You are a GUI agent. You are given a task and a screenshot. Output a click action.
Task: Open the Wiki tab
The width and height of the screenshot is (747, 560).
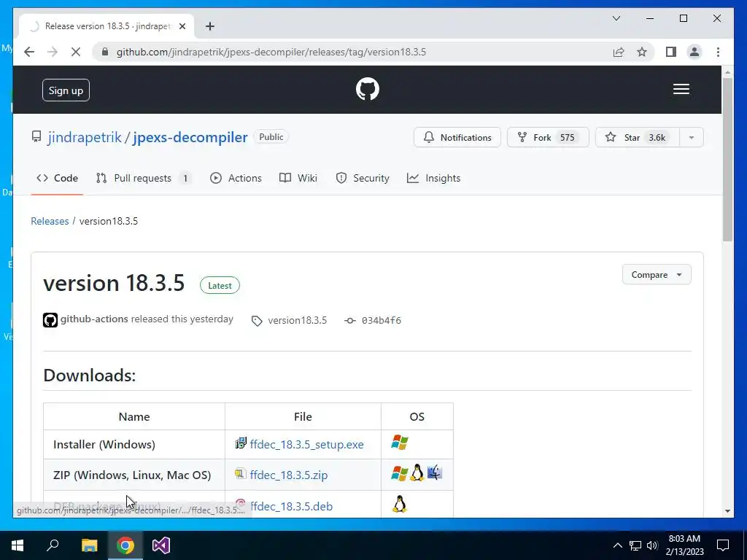coord(298,178)
